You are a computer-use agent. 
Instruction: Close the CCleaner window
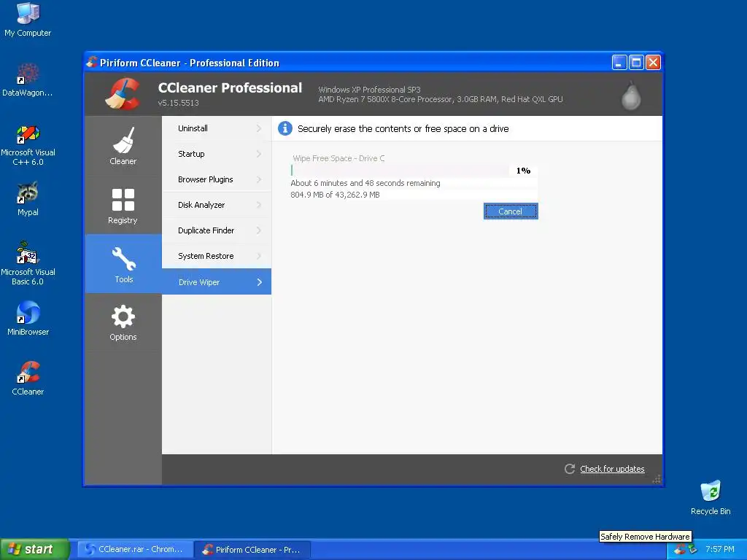tap(653, 63)
